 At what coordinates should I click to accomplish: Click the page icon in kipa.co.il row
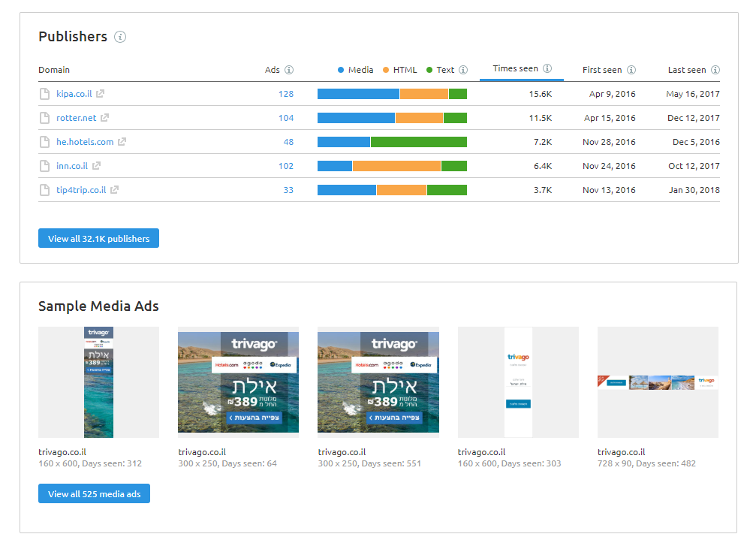coord(44,94)
